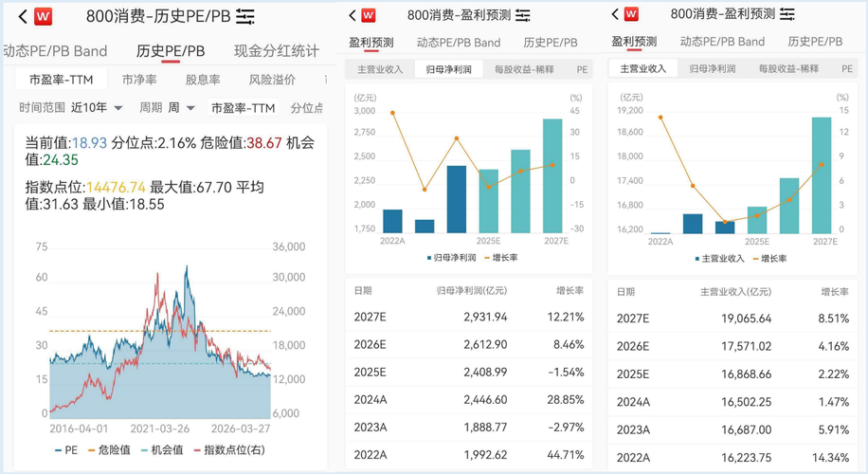Image resolution: width=868 pixels, height=474 pixels.
Task: Select 2022A row with 16,223.75 revenue
Action: point(732,458)
